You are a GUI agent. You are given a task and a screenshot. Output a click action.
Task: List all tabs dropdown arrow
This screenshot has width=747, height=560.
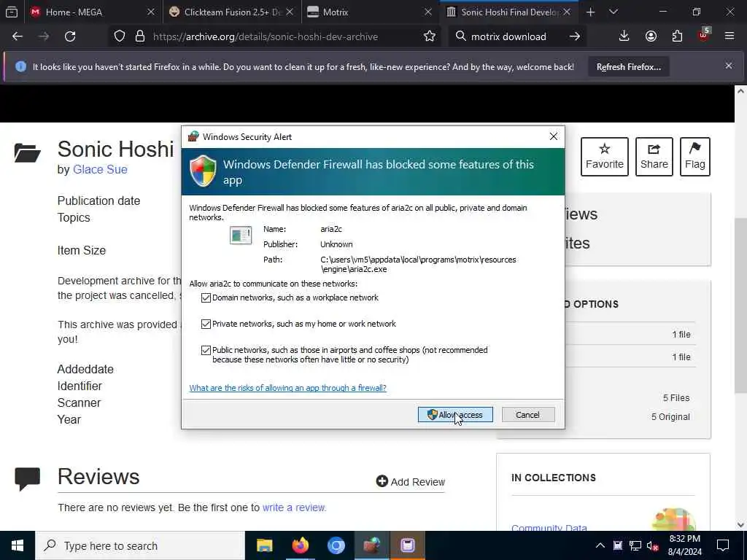coord(614,12)
